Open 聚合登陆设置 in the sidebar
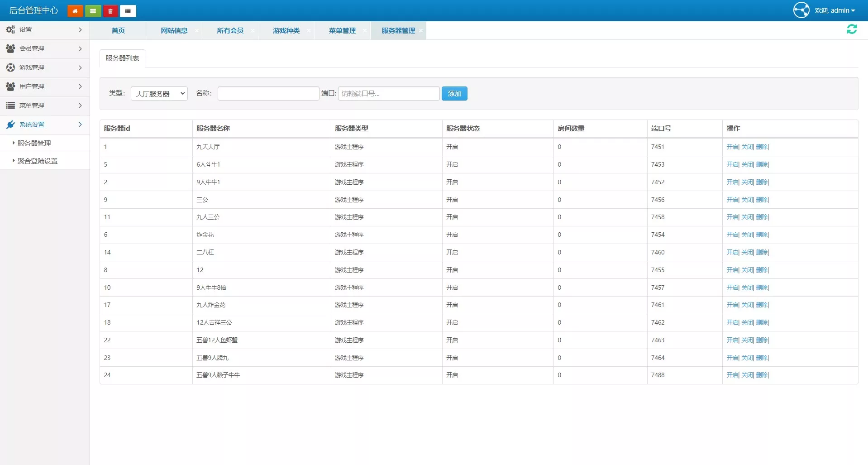The height and width of the screenshot is (465, 868). [38, 161]
